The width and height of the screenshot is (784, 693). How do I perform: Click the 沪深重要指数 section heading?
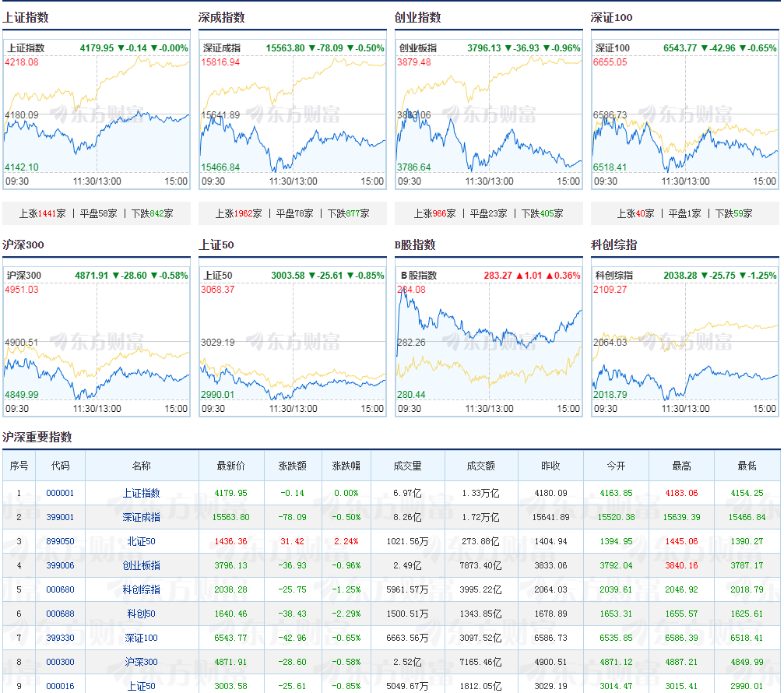click(x=37, y=437)
